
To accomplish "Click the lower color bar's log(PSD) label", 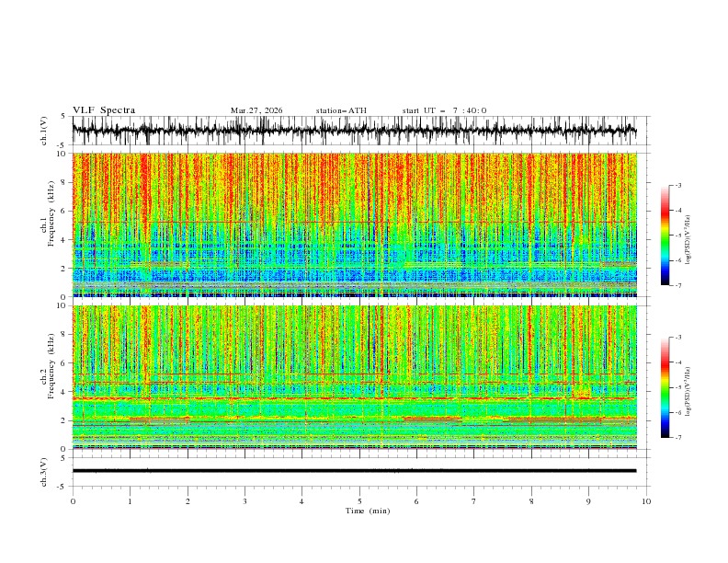I will pos(688,392).
